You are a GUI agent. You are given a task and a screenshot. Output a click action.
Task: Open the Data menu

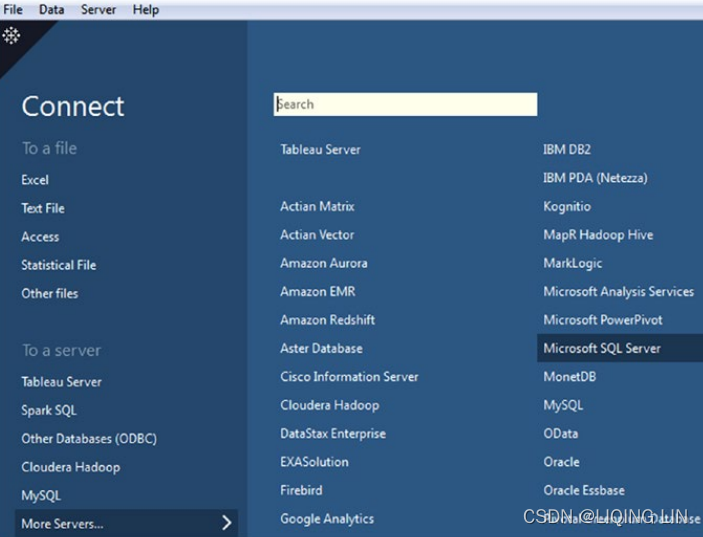(x=52, y=9)
